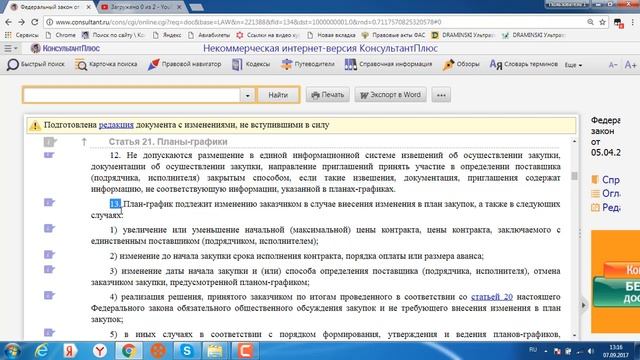Click margin icon beside item 2) изменение до начала
The image size is (640, 360).
(x=49, y=255)
